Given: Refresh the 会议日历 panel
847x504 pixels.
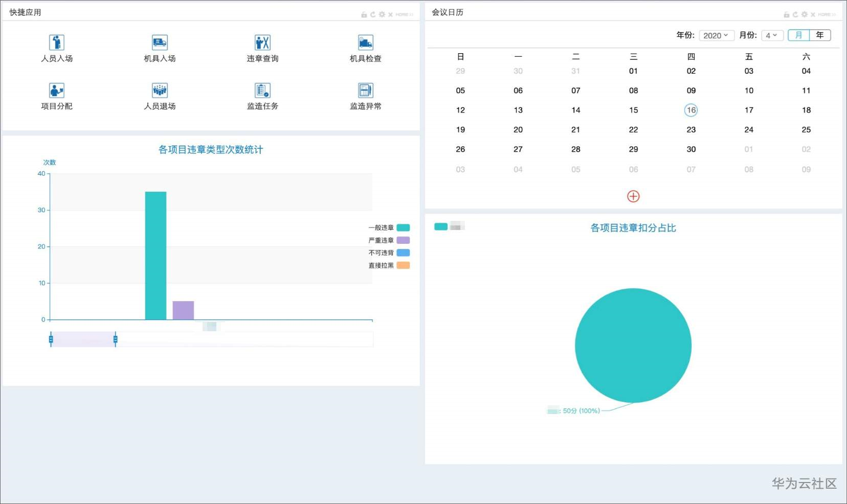Looking at the screenshot, I should pyautogui.click(x=795, y=15).
